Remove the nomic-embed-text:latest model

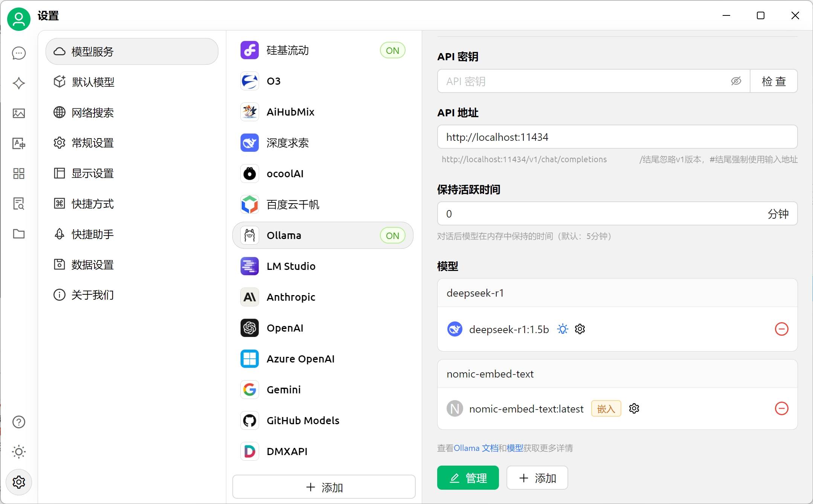coord(781,408)
